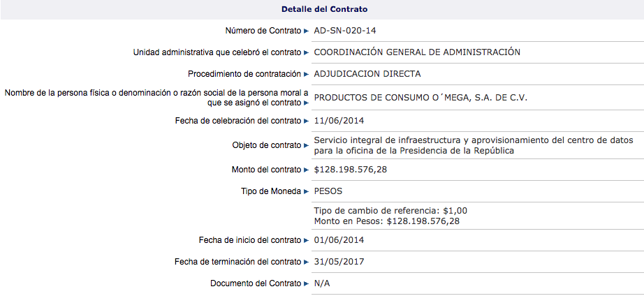Click the arrow after Fecha de inicio del contrato

[x=306, y=241]
